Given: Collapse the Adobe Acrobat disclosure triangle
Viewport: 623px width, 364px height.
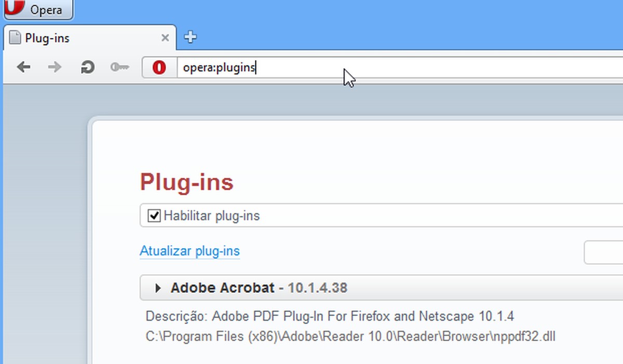Looking at the screenshot, I should point(157,288).
